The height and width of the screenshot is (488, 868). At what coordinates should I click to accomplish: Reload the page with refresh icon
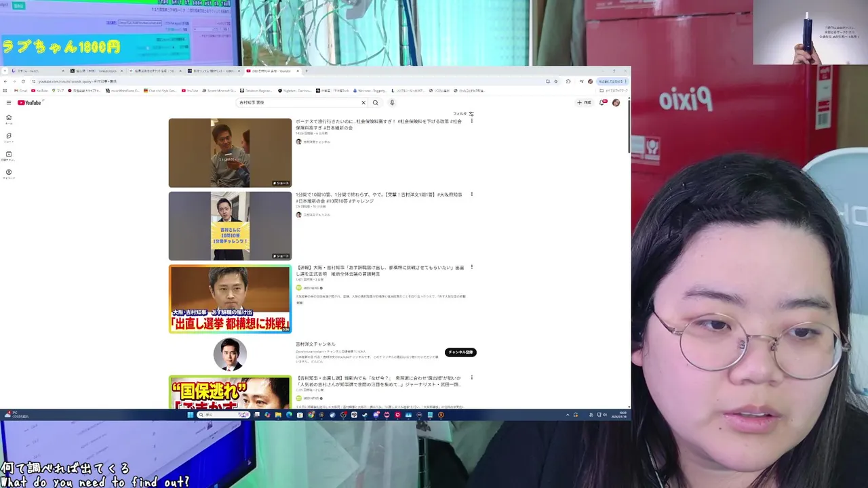(23, 81)
